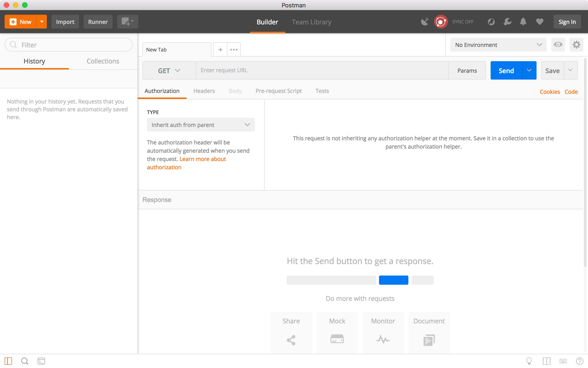Click the Sign In button

tap(567, 22)
